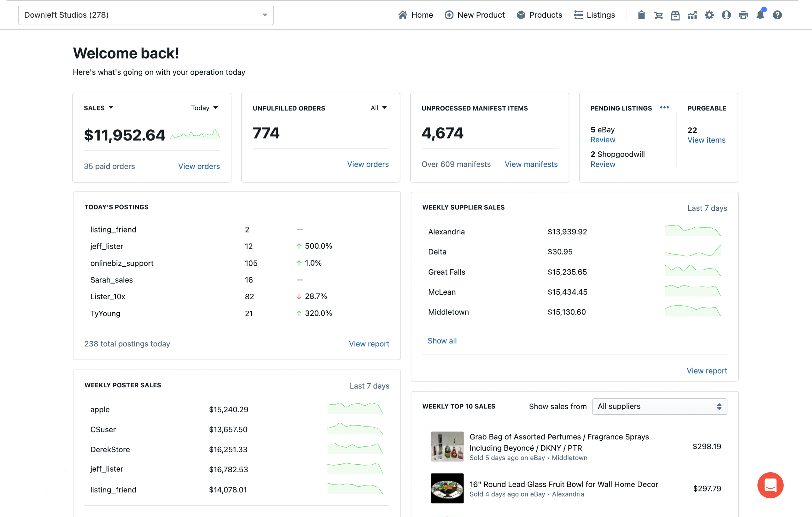Click the CSuser poster name
This screenshot has width=812, height=517.
[x=103, y=429]
